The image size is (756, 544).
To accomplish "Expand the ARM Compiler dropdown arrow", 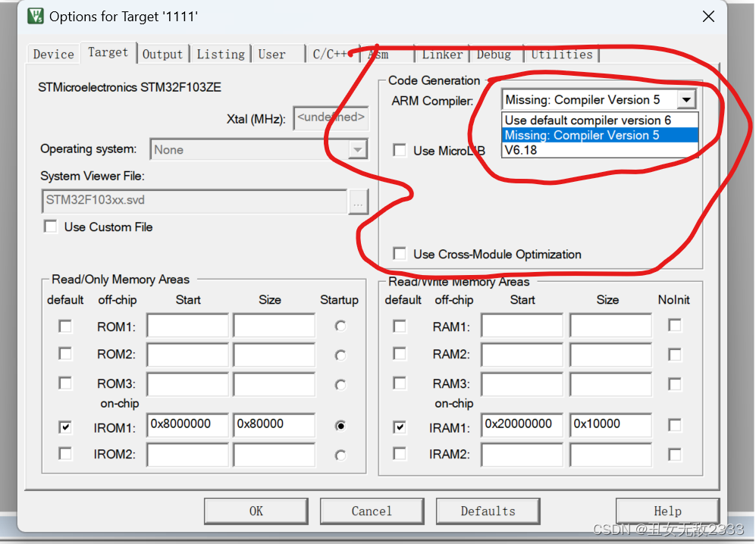I will (x=686, y=100).
